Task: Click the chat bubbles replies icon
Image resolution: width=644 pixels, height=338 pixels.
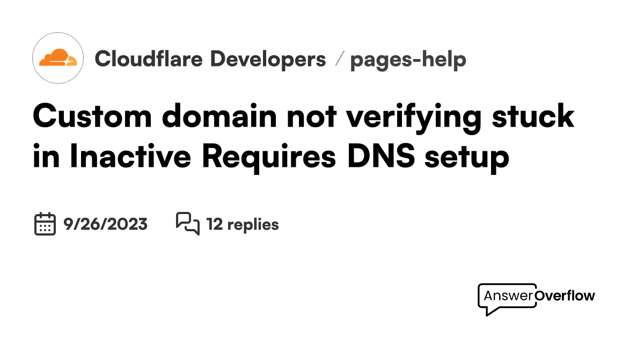Action: (x=188, y=224)
